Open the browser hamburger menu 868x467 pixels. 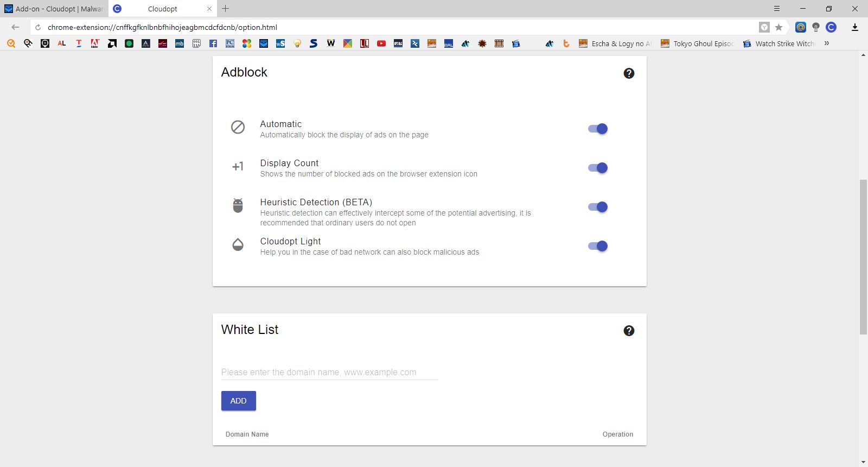(777, 9)
